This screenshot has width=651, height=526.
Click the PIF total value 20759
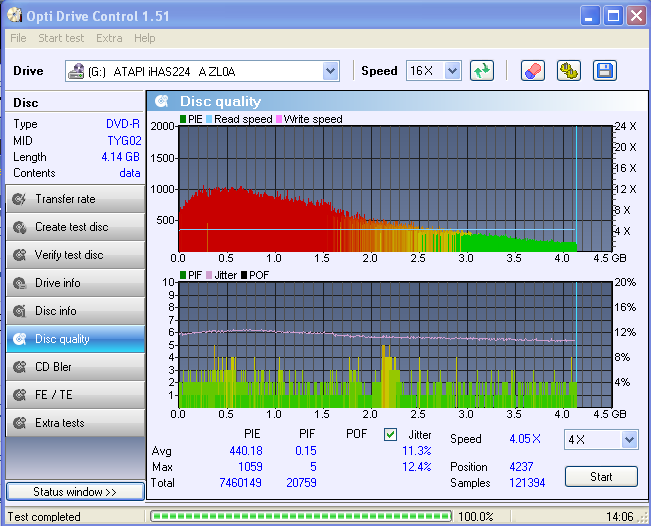click(301, 483)
